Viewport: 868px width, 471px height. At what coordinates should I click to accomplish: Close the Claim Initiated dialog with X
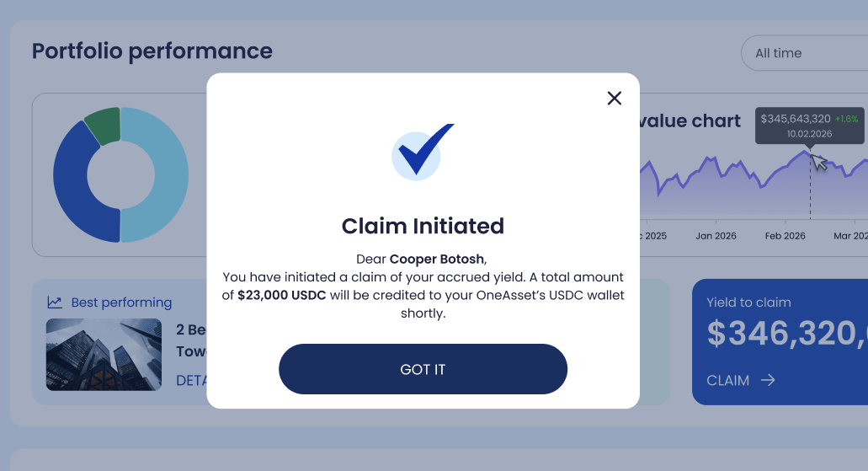tap(615, 99)
